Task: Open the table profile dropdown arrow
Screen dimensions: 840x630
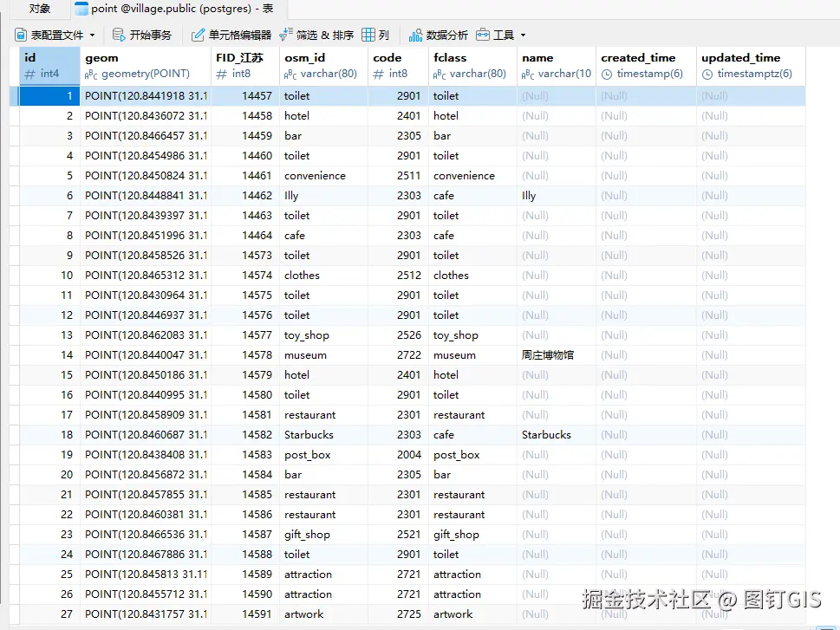Action: (92, 36)
